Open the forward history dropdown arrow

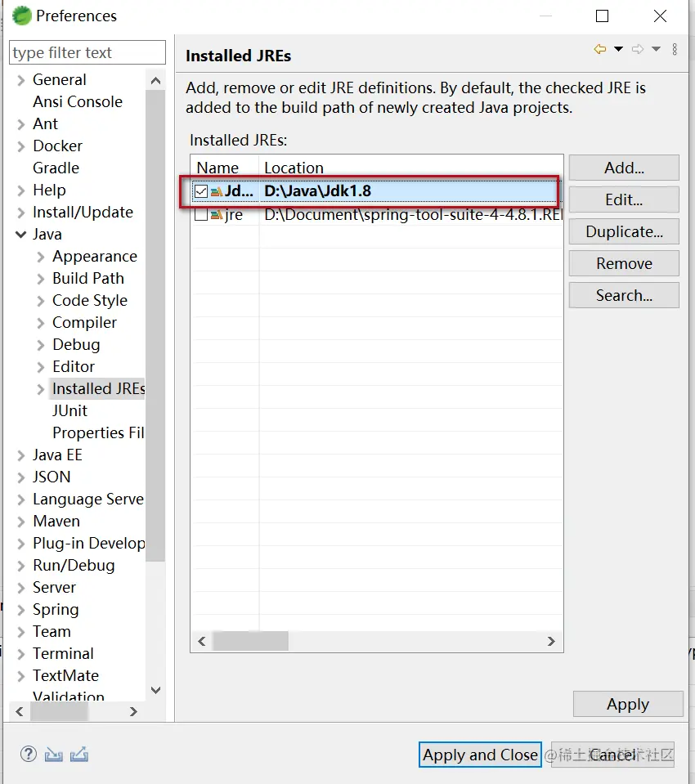[656, 49]
